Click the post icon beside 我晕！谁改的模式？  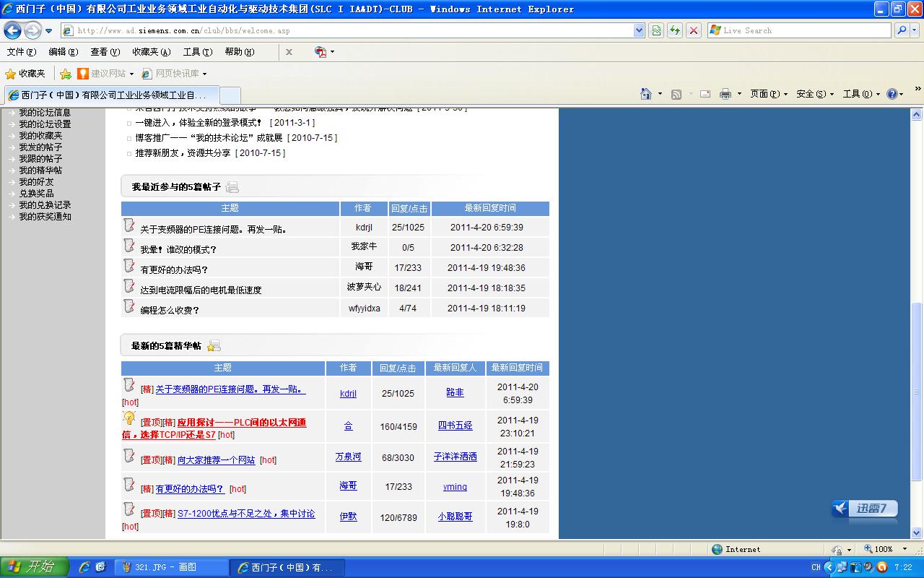pos(129,246)
